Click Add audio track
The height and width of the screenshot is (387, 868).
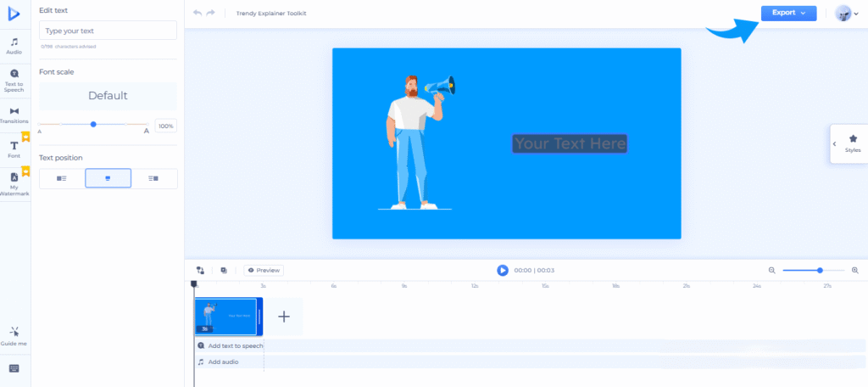[x=223, y=362]
